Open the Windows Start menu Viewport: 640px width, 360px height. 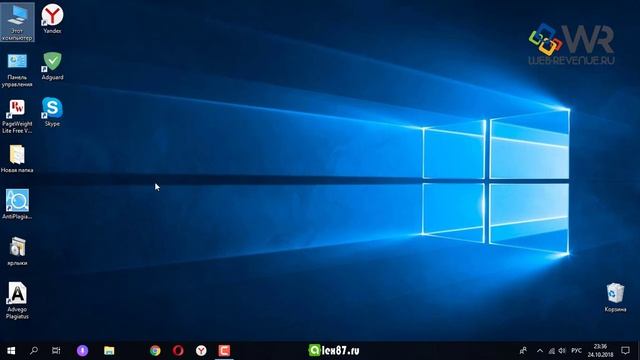pyautogui.click(x=11, y=351)
